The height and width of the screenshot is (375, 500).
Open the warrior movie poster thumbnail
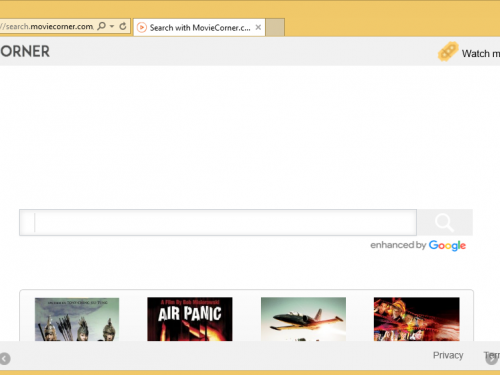click(77, 319)
